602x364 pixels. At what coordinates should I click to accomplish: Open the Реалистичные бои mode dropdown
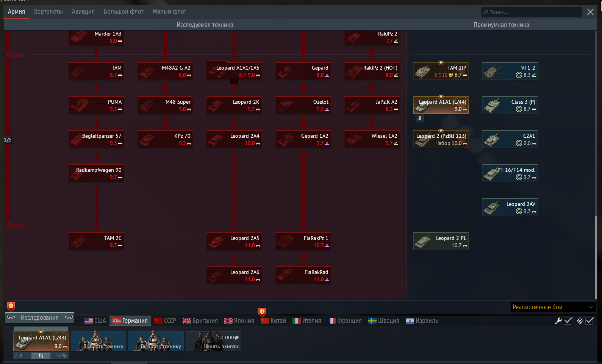553,307
